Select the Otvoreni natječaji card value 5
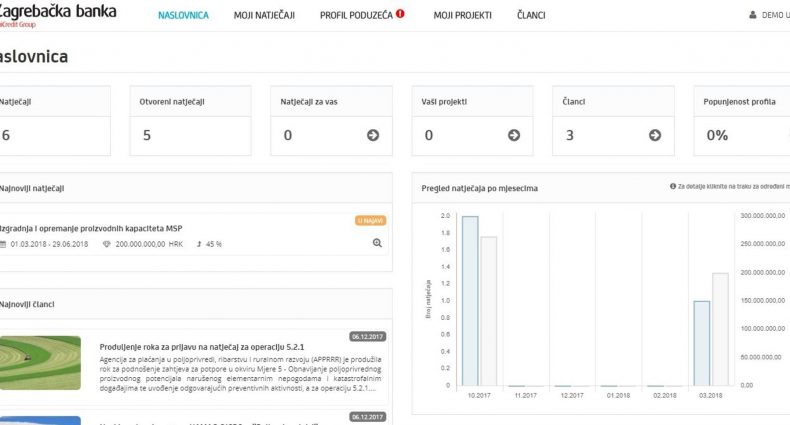 147,135
